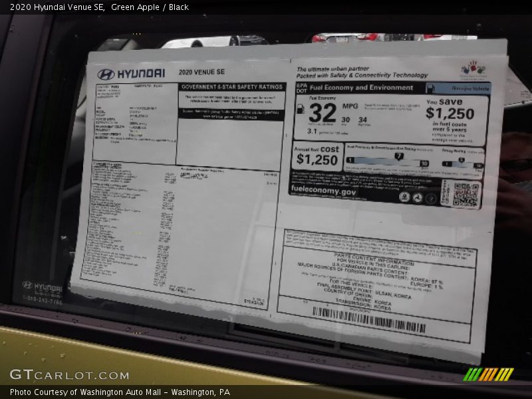Viewport: 532px width, 399px height.
Task: Click the Hyundai logo on the sticker
Action: [x=131, y=74]
